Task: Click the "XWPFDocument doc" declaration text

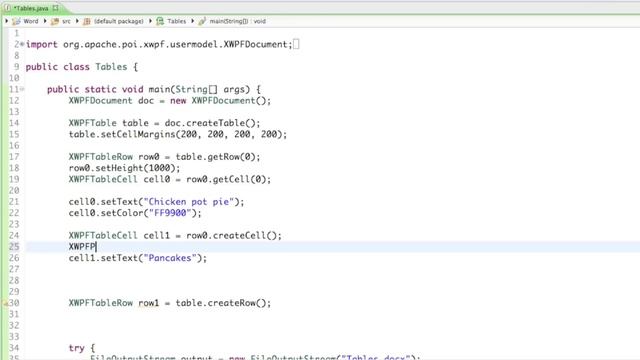Action: pyautogui.click(x=111, y=100)
